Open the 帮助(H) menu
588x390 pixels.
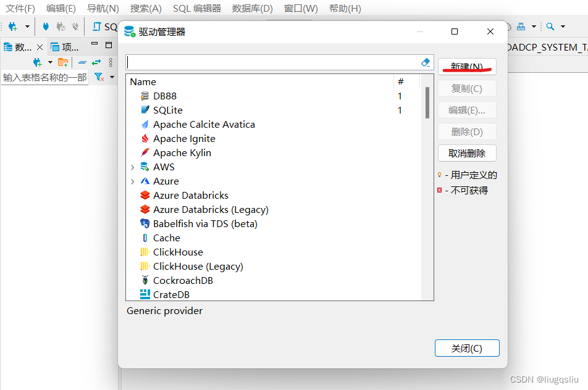[x=345, y=8]
